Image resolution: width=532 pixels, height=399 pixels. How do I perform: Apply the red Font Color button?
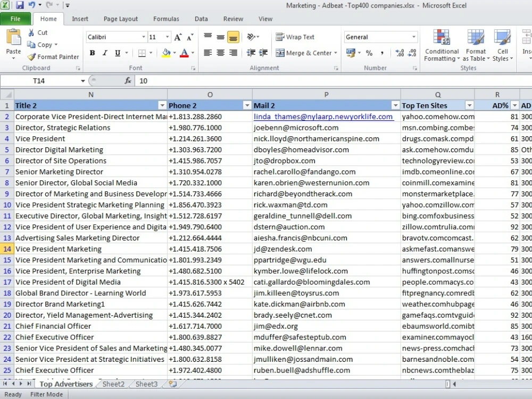184,53
